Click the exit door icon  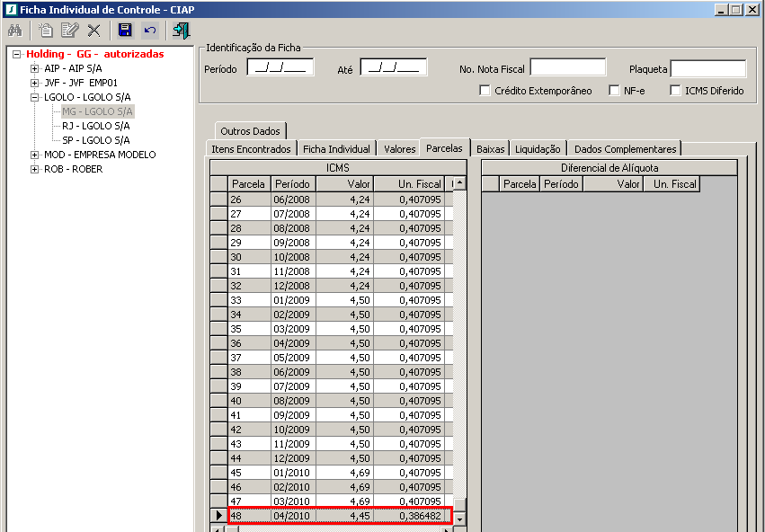pyautogui.click(x=181, y=31)
